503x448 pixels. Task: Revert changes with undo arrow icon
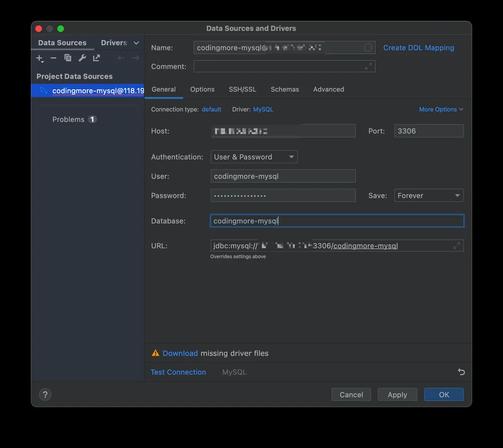point(461,372)
